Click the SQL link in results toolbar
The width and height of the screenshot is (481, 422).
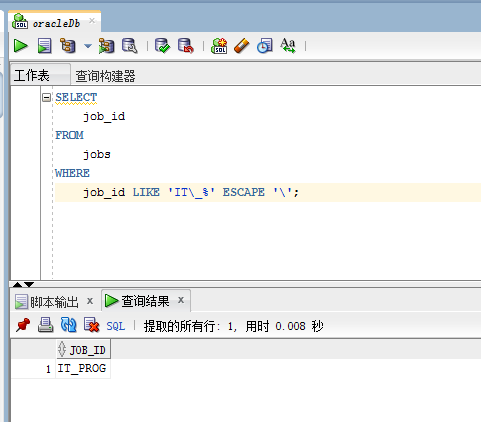(x=115, y=326)
